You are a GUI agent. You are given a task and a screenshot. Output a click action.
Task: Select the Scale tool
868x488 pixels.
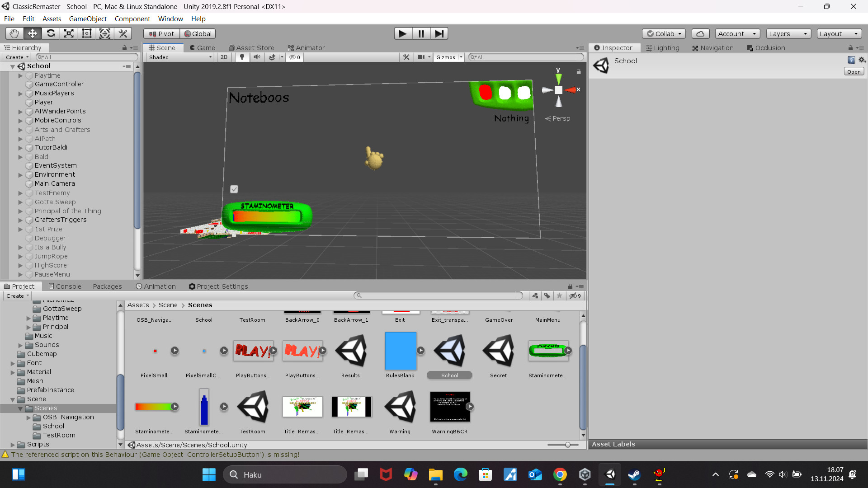tap(68, 33)
